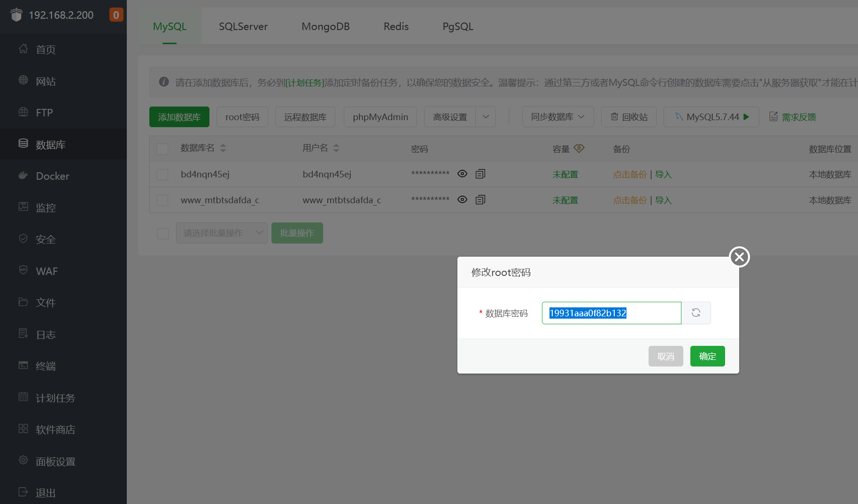This screenshot has width=858, height=504.
Task: Click the info icon in notice bar
Action: pos(164,82)
